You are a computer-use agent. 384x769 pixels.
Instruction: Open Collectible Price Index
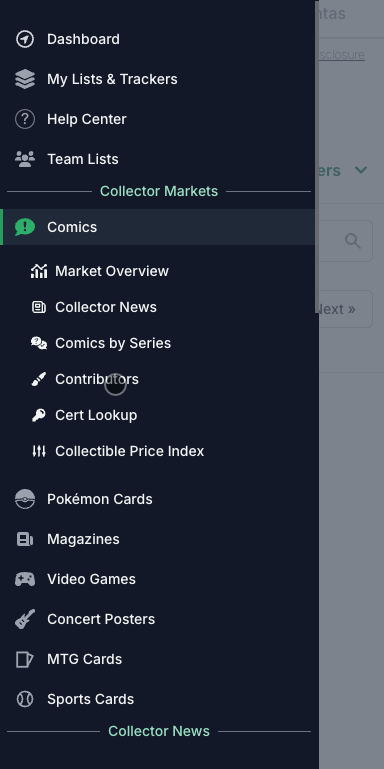click(129, 451)
